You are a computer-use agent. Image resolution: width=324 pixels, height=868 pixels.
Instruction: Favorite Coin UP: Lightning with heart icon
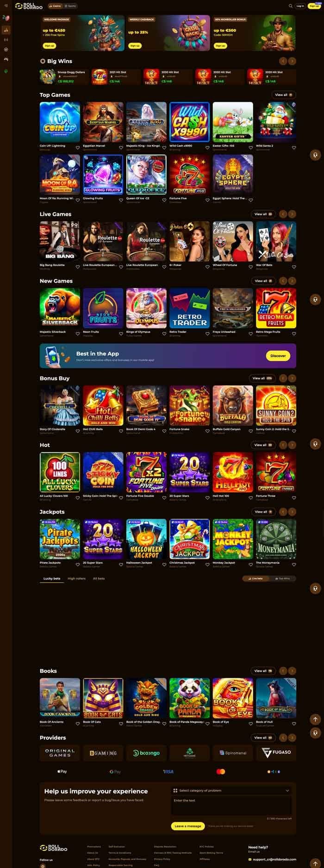78,148
